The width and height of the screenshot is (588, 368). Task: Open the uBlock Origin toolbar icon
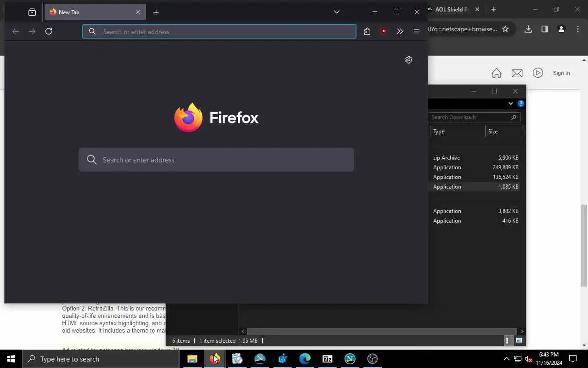tap(383, 31)
